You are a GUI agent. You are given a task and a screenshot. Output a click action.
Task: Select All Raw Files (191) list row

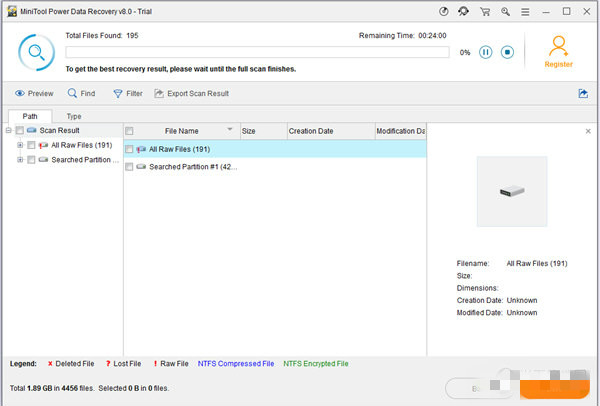coord(275,149)
